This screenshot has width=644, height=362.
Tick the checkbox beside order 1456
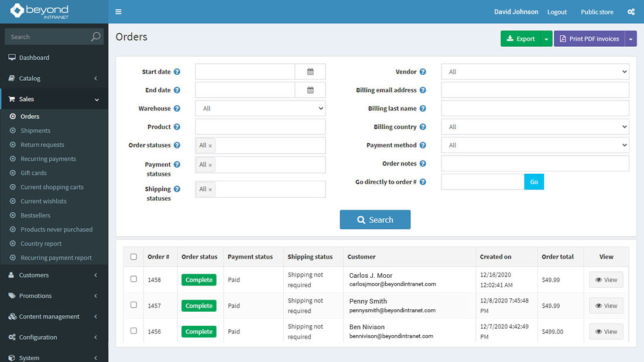133,331
